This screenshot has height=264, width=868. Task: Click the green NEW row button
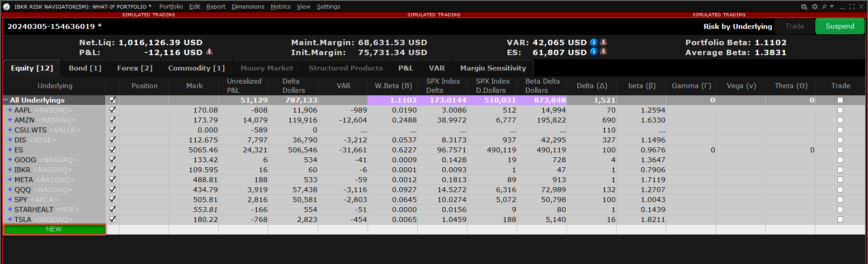(54, 229)
